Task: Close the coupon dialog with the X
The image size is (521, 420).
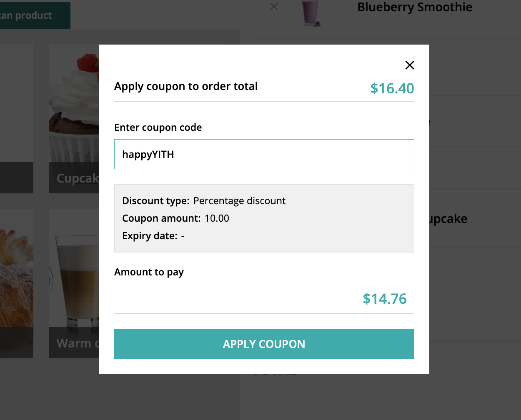Action: click(x=410, y=65)
